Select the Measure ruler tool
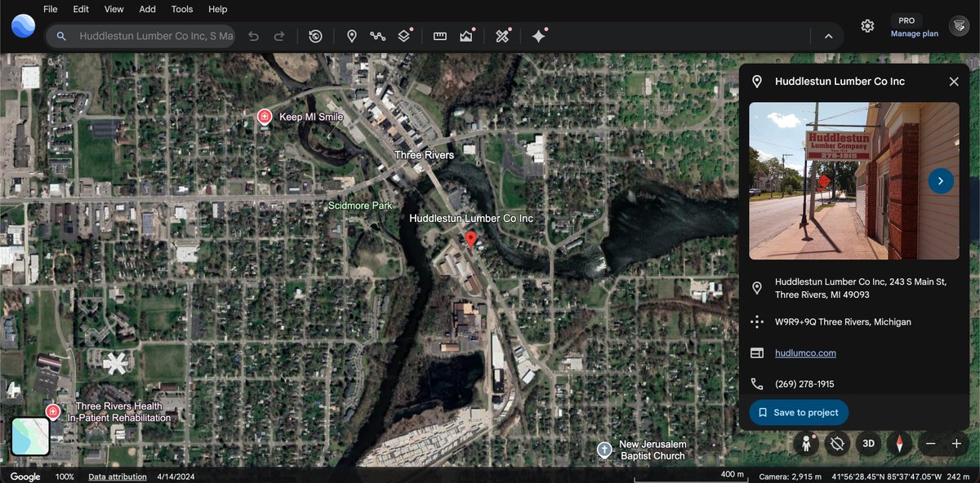Image resolution: width=980 pixels, height=483 pixels. pyautogui.click(x=439, y=36)
